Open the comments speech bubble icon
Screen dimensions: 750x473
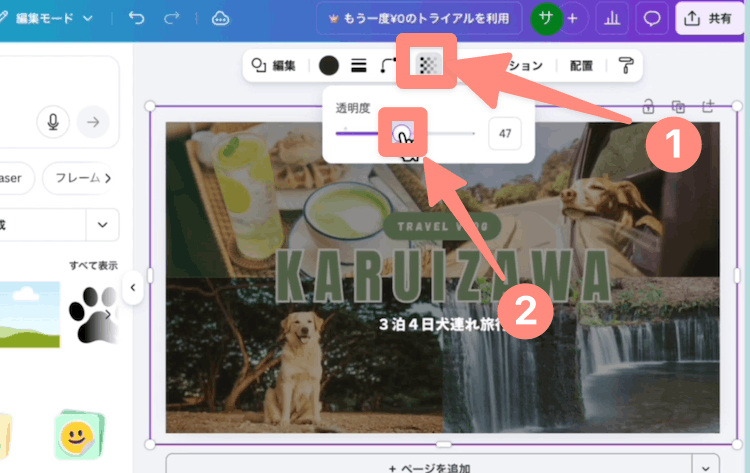[x=651, y=19]
